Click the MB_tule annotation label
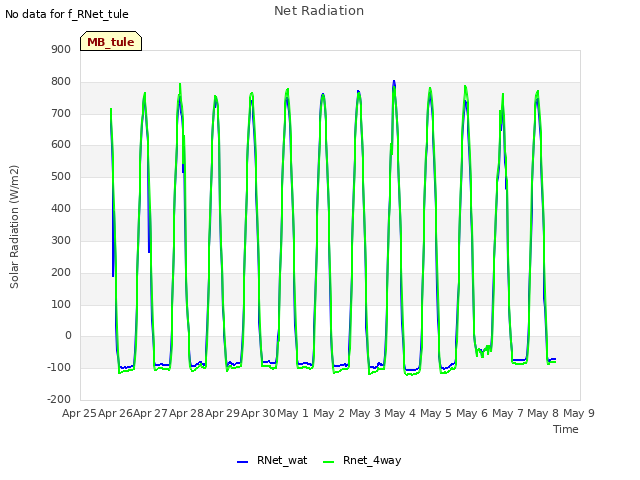This screenshot has width=640, height=480. tap(111, 42)
